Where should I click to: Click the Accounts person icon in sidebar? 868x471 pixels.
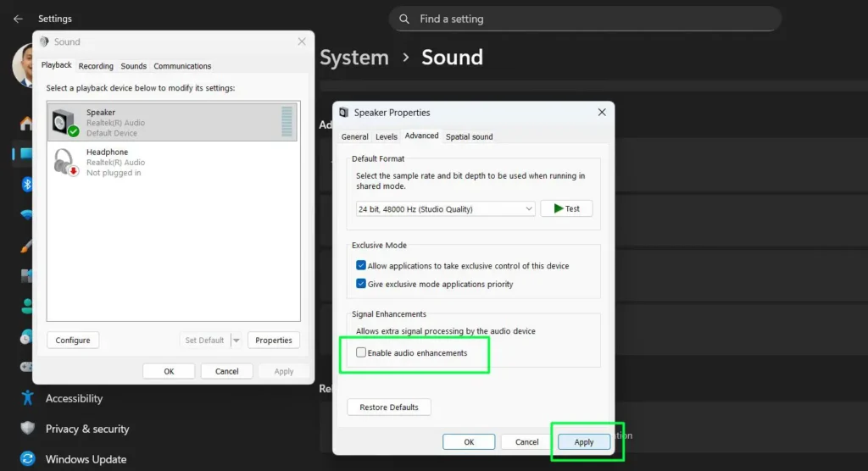tap(26, 306)
